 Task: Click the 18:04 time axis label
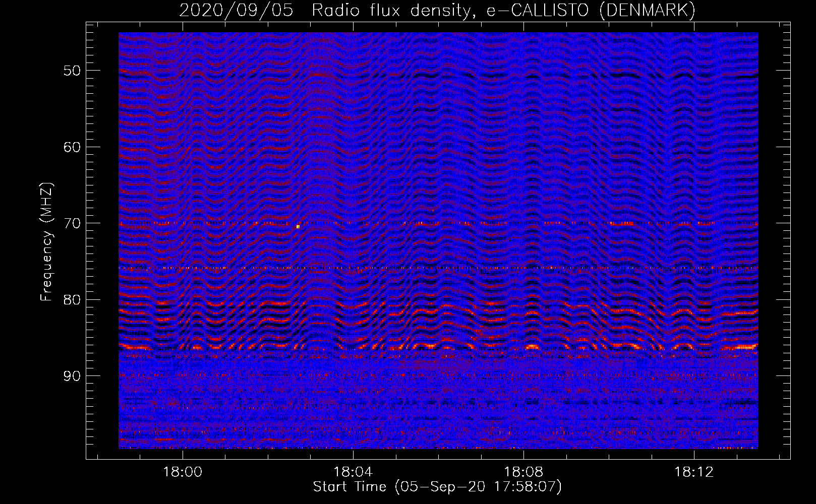click(x=353, y=472)
